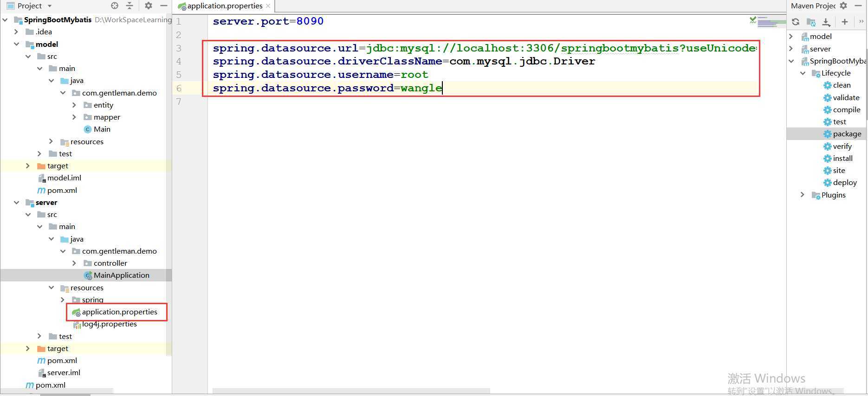Collapse the model module in project tree
Image resolution: width=868 pixels, height=396 pixels.
click(16, 44)
